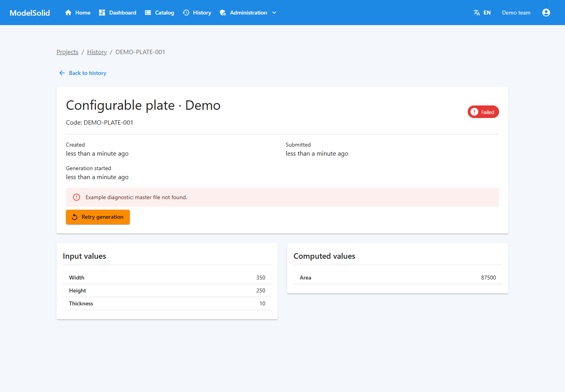
Task: Click the error icon in diagnostic banner
Action: coord(77,197)
